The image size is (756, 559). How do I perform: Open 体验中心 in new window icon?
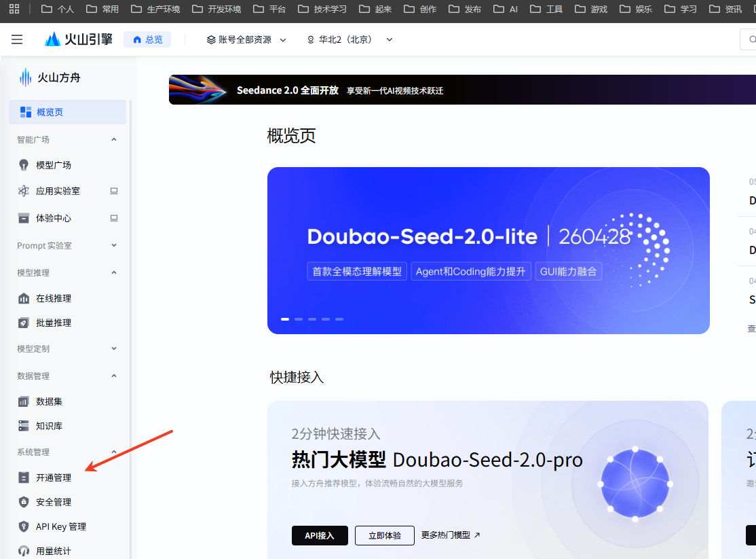pyautogui.click(x=114, y=218)
